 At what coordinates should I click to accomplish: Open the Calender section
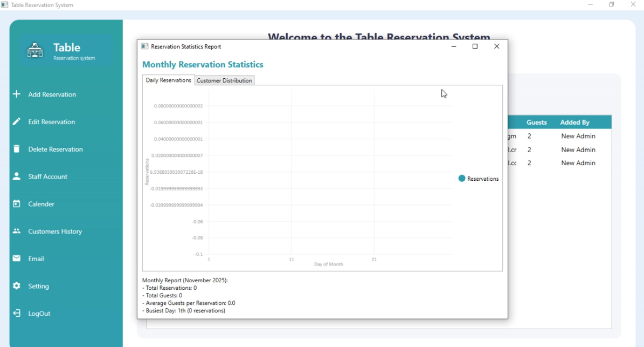coord(41,204)
